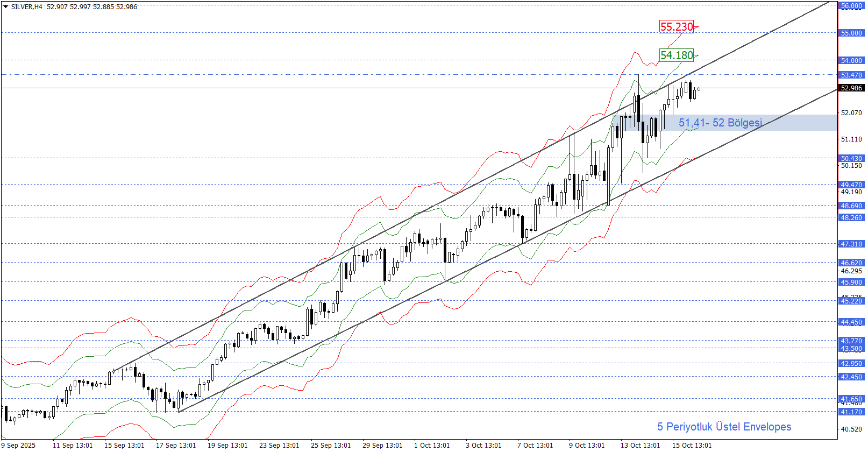Select the 48.690 level price label
The height and width of the screenshot is (452, 868).
point(851,206)
